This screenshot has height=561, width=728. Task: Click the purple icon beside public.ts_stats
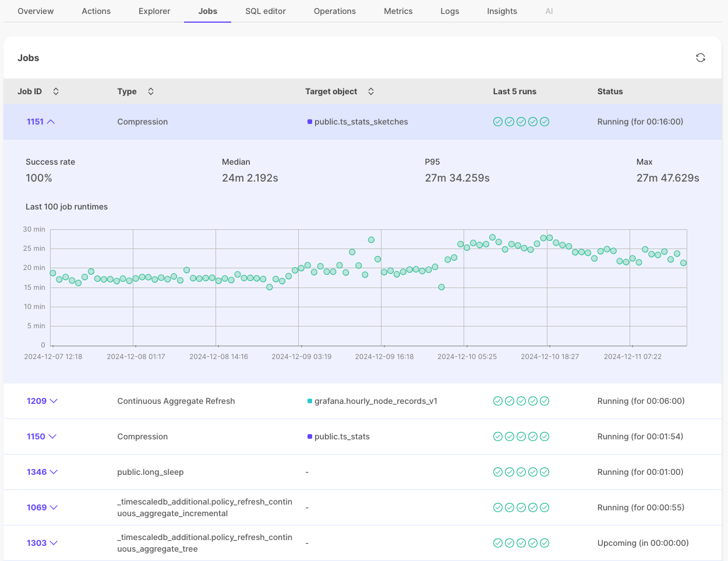(x=310, y=436)
